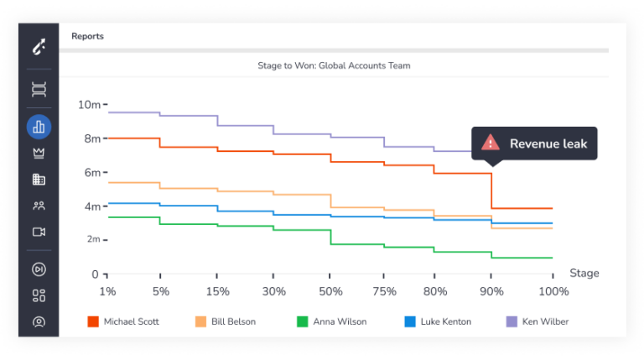This screenshot has height=360, width=644.
Task: Open the grid apps icon in sidebar
Action: (x=39, y=295)
